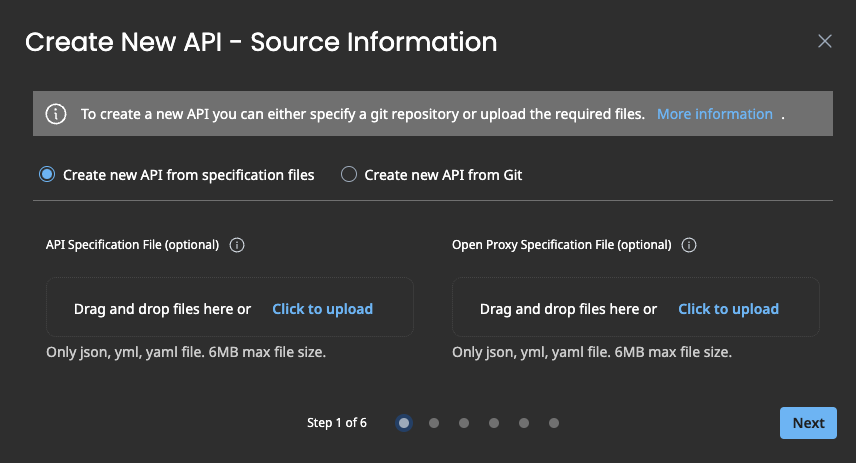
Task: Click the API Specification File drop zone
Action: (230, 307)
